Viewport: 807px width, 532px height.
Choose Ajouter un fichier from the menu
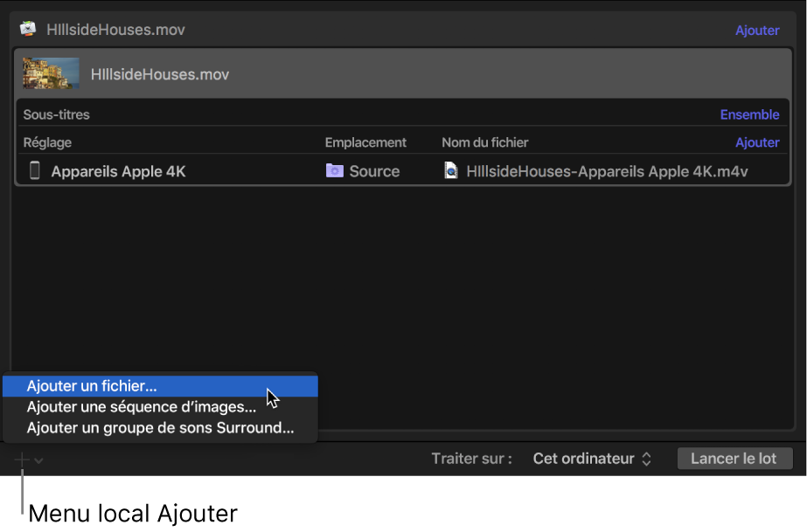tap(91, 385)
